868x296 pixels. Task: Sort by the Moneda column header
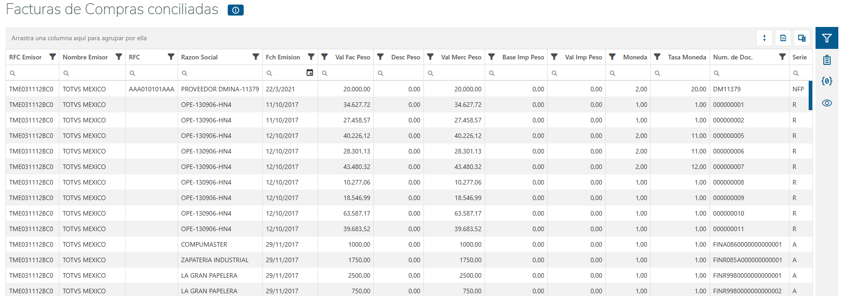point(635,57)
